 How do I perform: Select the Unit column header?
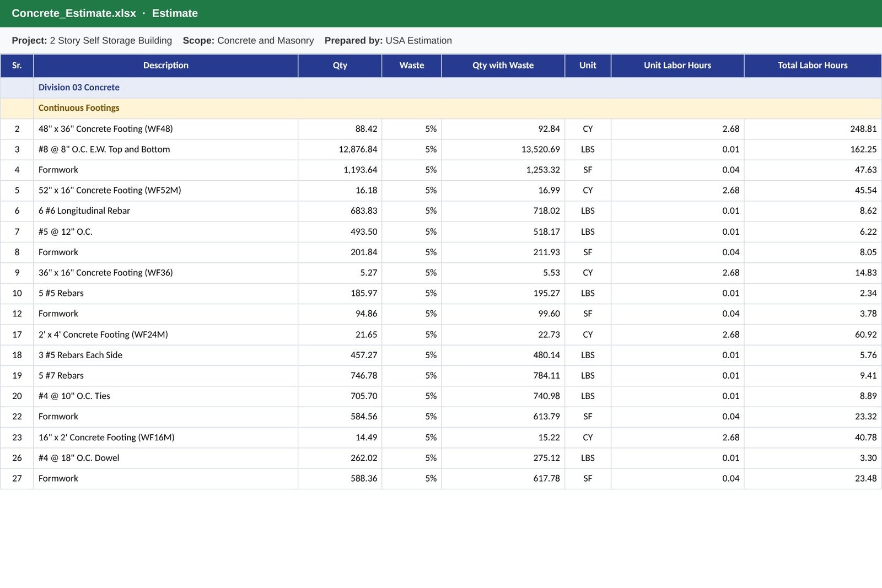point(588,66)
